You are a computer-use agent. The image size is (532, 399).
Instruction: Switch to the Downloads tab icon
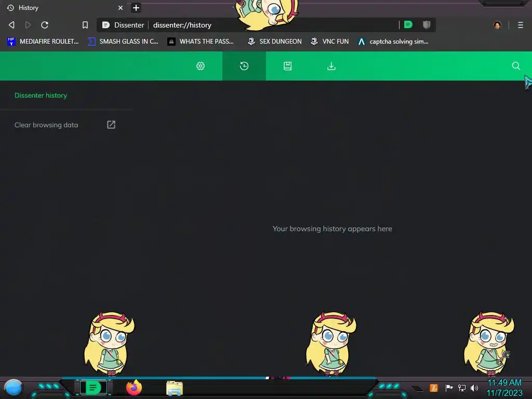click(x=331, y=66)
